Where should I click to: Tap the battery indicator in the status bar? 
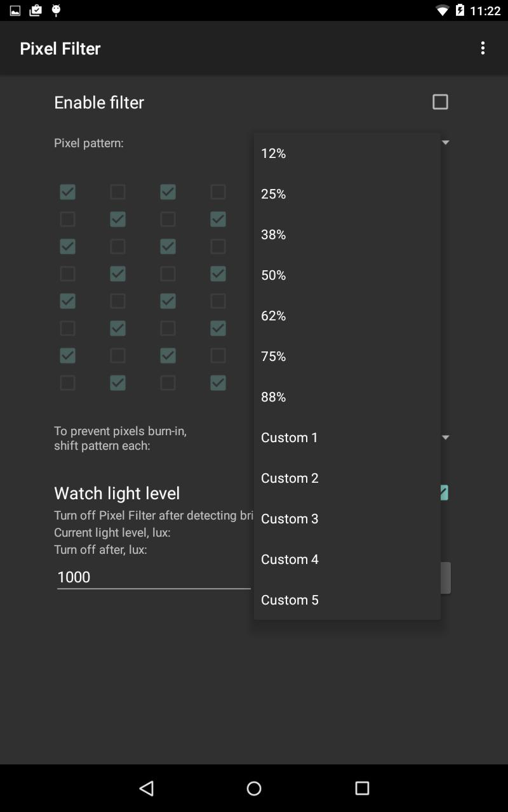458,10
